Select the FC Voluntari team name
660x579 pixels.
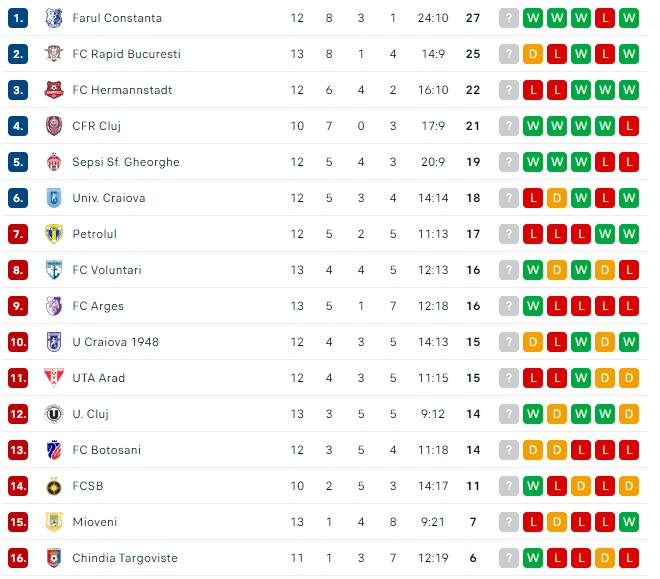point(106,270)
